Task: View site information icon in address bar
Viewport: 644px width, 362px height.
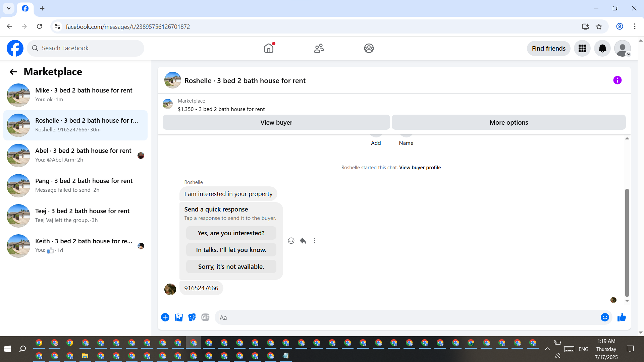Action: 57,26
